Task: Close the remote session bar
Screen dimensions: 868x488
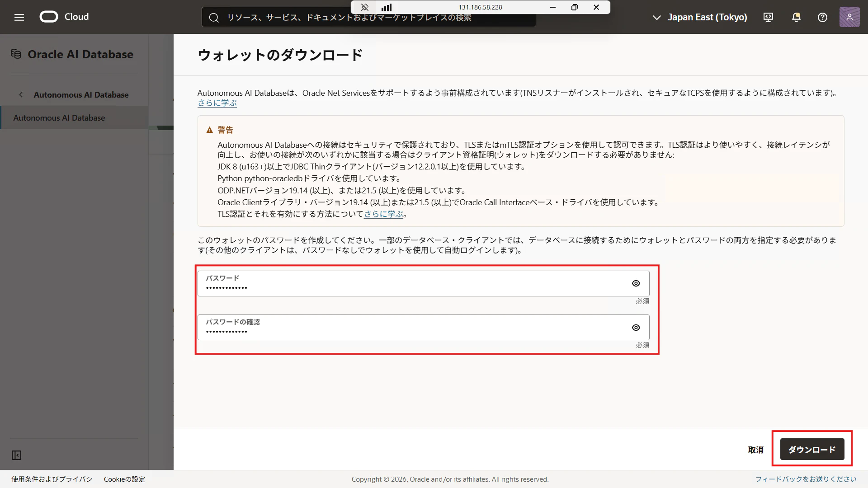Action: click(596, 7)
